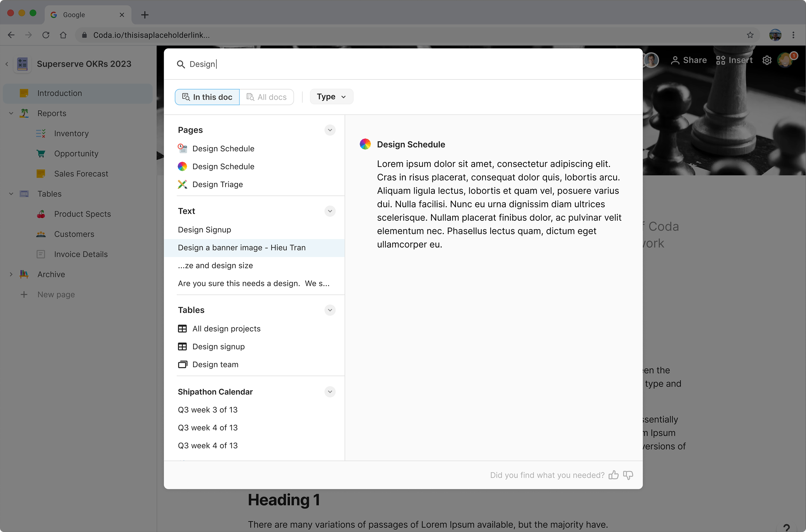
Task: Open the Design Triage page result
Action: coord(217,184)
